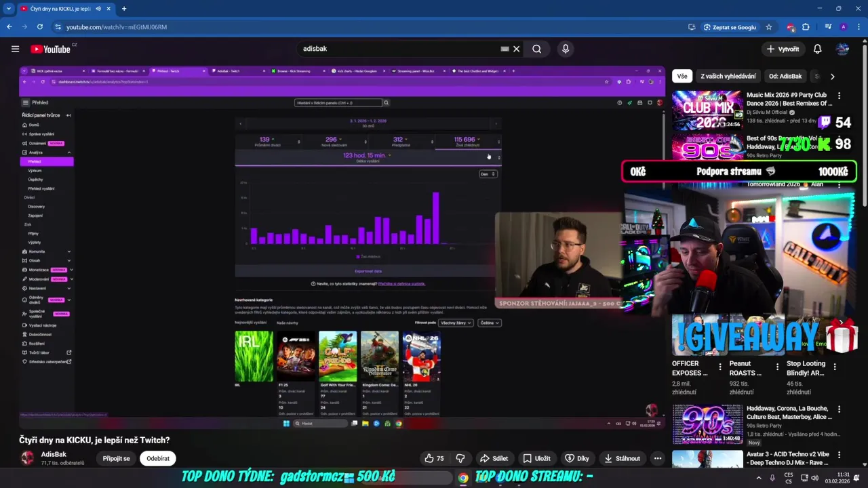The image size is (868, 488).
Task: Click the magnifier search button
Action: 536,49
